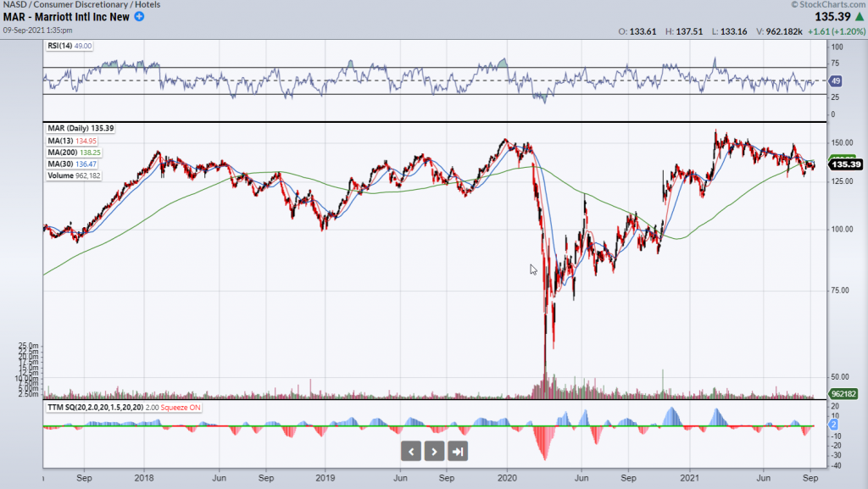Click the -40 label on TTM squeeze axis
Viewport: 868px width, 489px height.
click(836, 466)
